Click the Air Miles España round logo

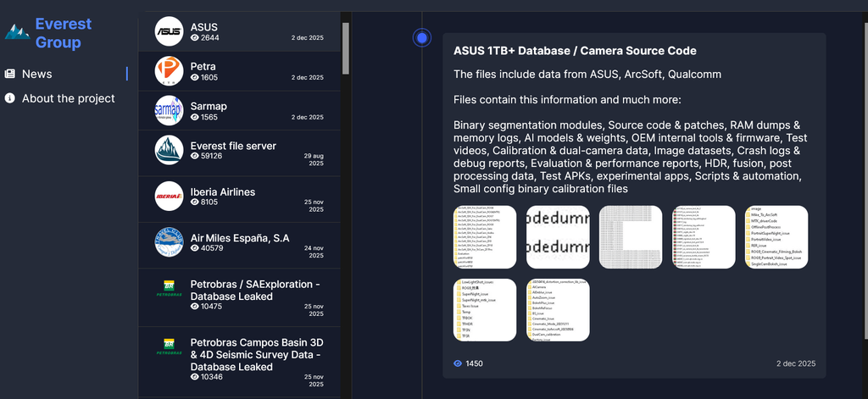(x=170, y=242)
